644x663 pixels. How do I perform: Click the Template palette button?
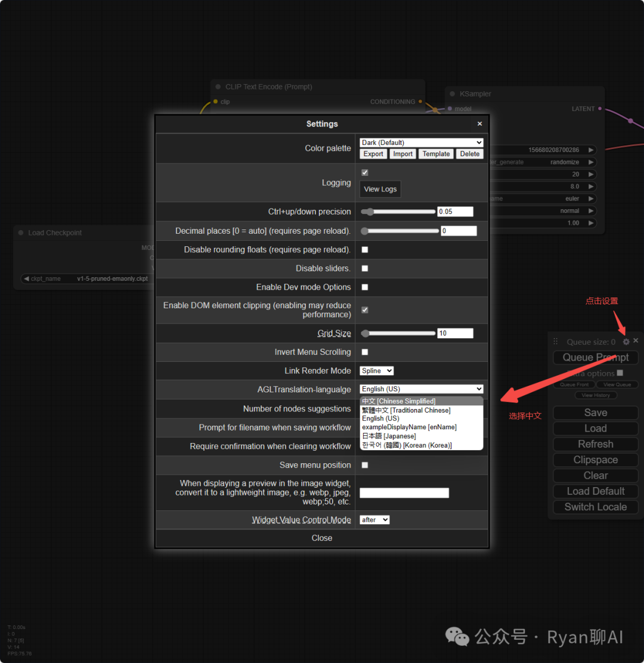click(x=436, y=154)
